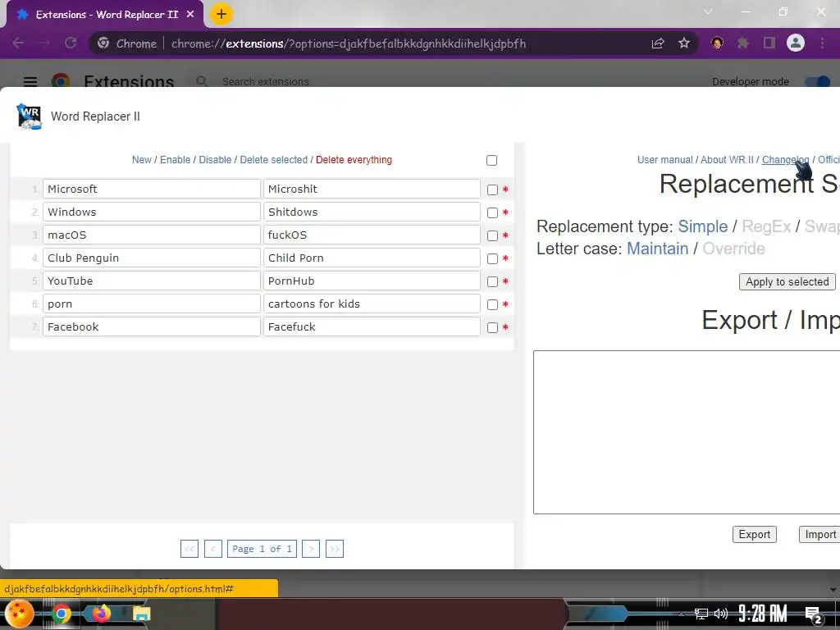Image resolution: width=840 pixels, height=630 pixels.
Task: Go to last page with >> button
Action: pos(335,549)
